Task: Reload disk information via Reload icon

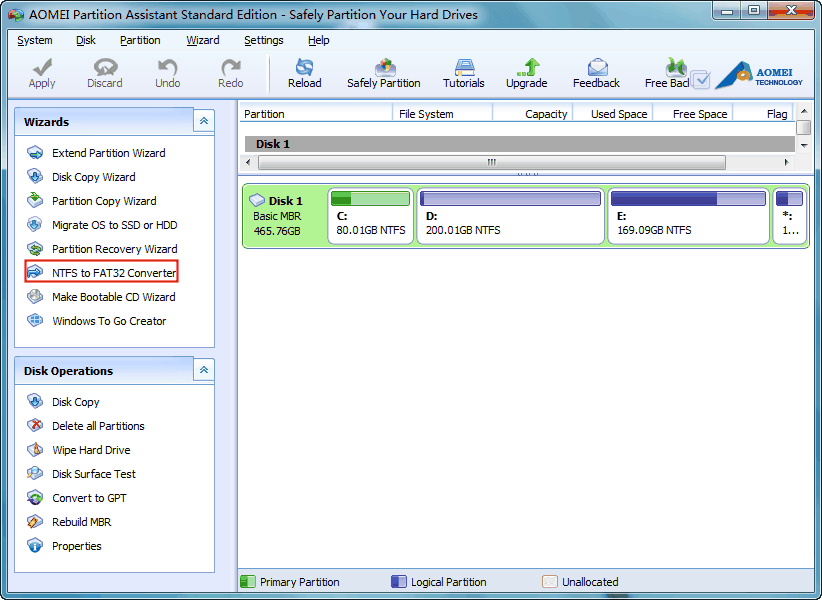Action: (x=305, y=67)
